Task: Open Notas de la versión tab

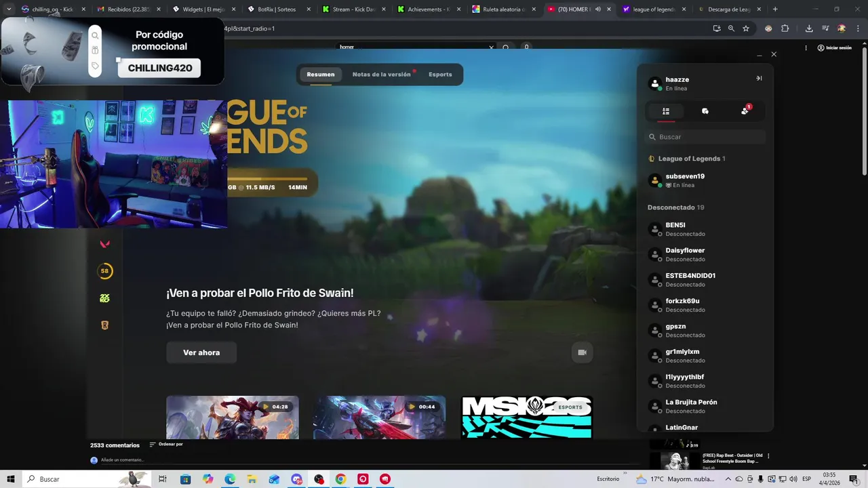Action: click(x=382, y=75)
